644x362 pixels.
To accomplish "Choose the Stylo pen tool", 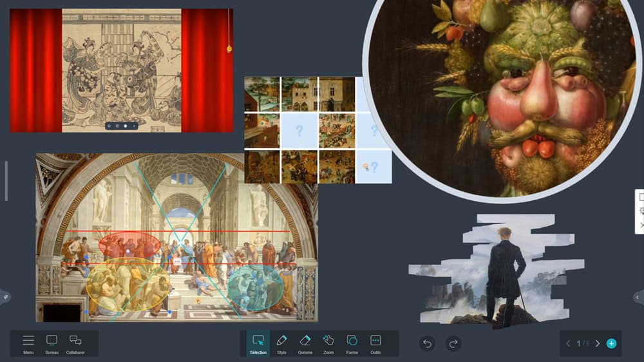I will point(282,343).
